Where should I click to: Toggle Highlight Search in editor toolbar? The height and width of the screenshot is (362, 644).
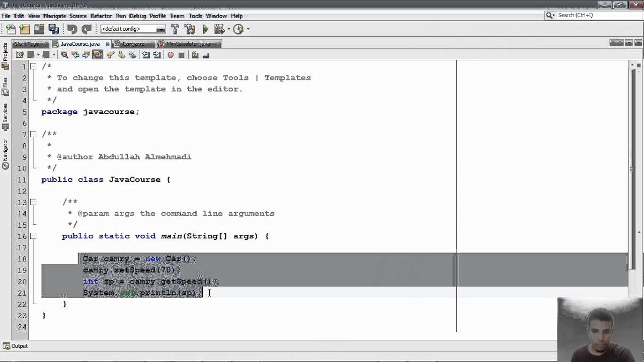98,55
